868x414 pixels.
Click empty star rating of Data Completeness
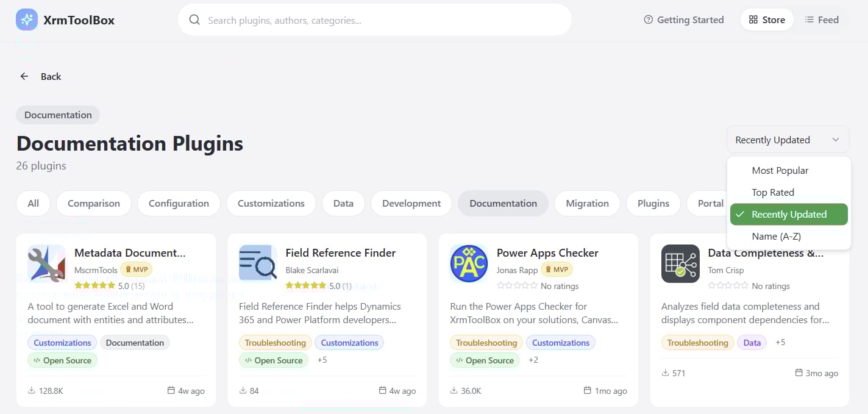[x=728, y=285]
